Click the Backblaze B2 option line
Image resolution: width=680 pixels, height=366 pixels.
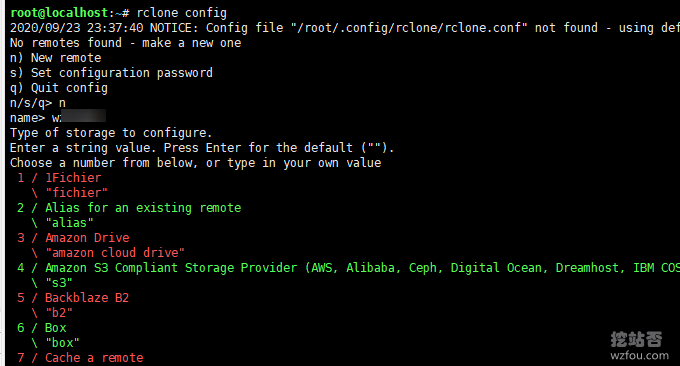[x=73, y=298]
